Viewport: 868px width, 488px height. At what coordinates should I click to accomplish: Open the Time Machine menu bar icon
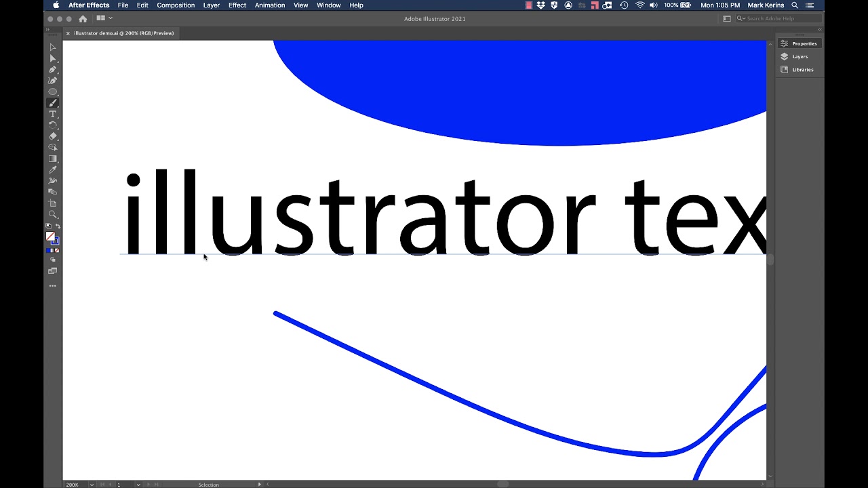click(x=624, y=5)
